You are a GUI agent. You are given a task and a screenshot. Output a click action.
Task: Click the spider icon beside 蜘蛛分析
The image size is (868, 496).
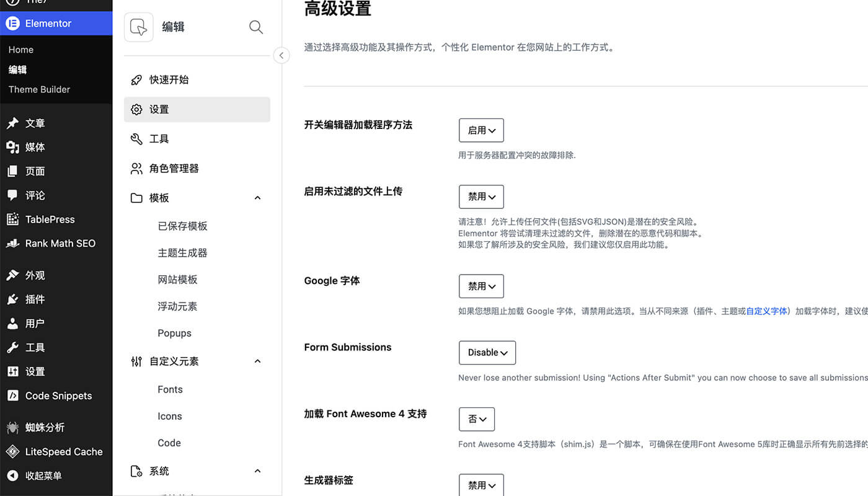(12, 428)
